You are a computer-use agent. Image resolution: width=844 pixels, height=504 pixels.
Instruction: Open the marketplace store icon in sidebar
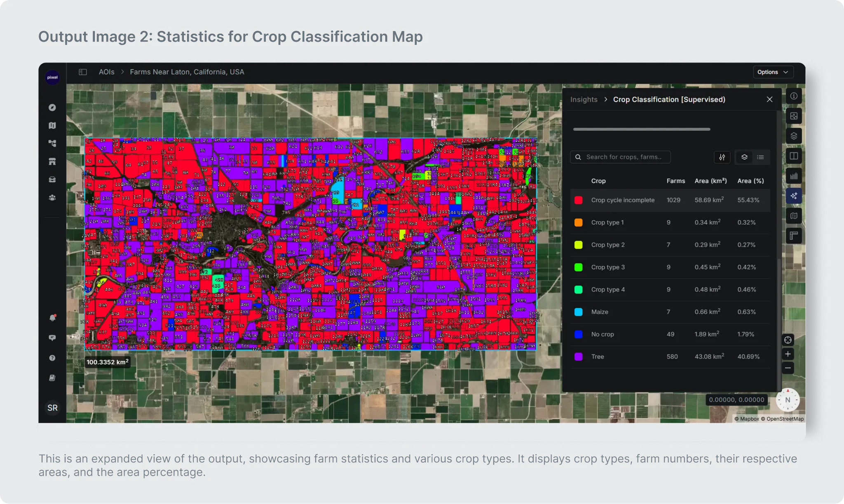pyautogui.click(x=52, y=161)
